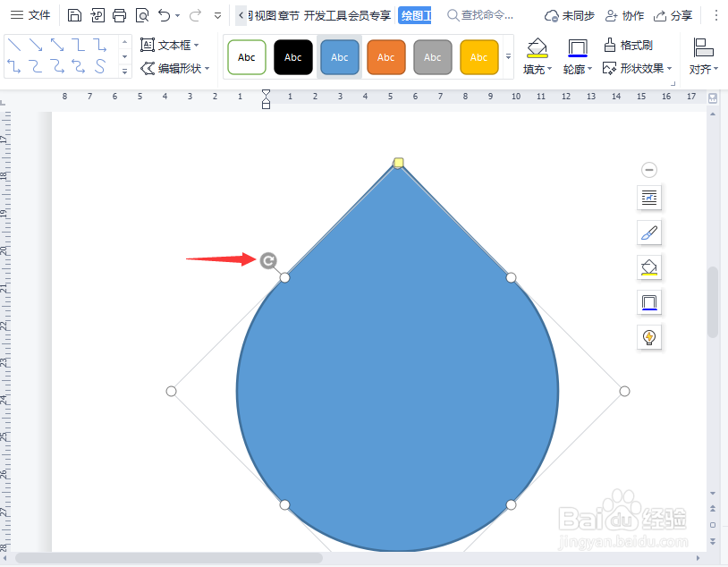Viewport: 728px width, 567px height.
Task: Open the 文本框 text box dropdown
Action: (170, 45)
